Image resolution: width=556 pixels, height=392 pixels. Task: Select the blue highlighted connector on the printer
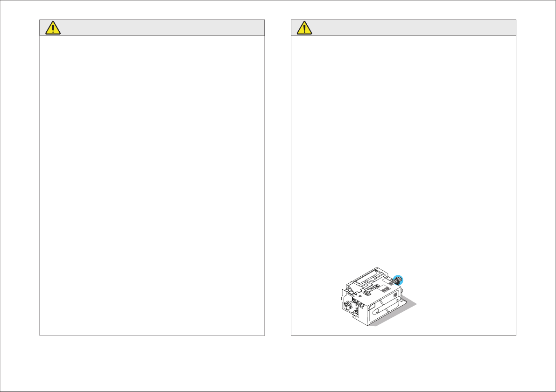398,280
